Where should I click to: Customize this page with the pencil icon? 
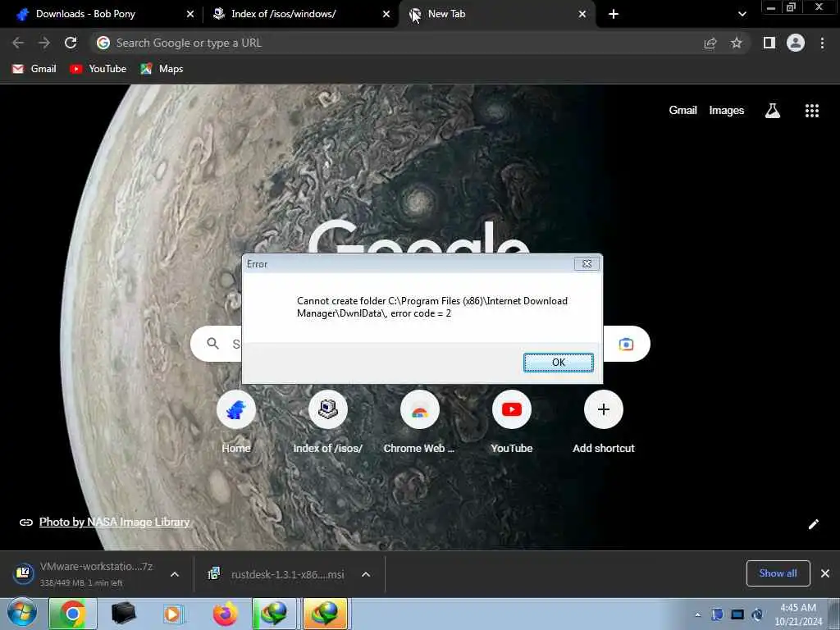pyautogui.click(x=813, y=524)
